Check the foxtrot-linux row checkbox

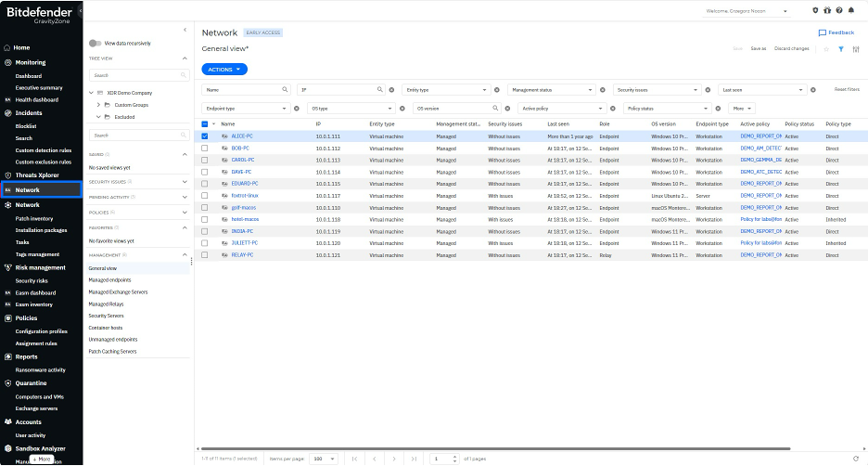coord(205,196)
